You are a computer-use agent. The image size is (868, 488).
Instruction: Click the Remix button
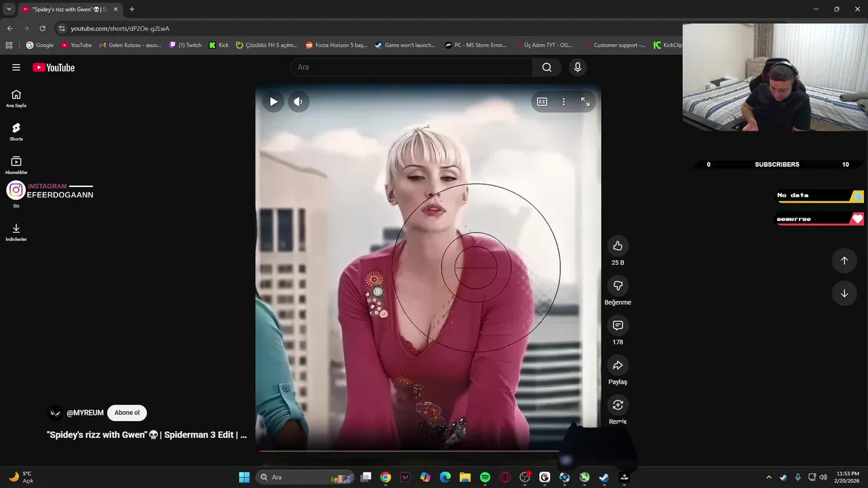pos(618,405)
